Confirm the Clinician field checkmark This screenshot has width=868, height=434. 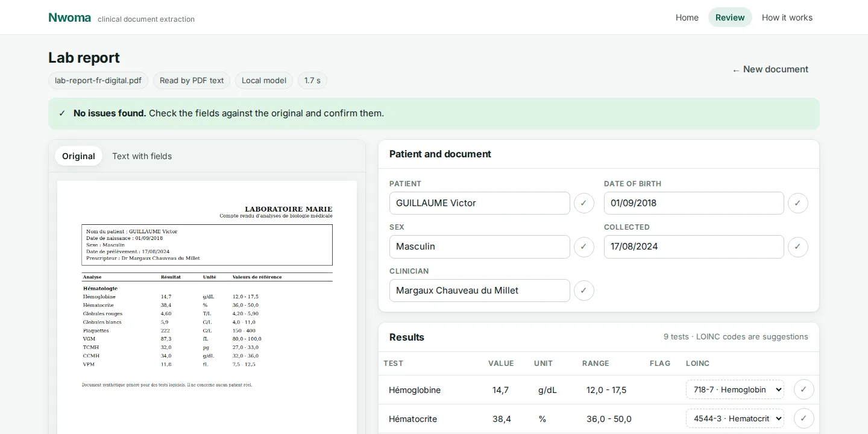point(583,291)
